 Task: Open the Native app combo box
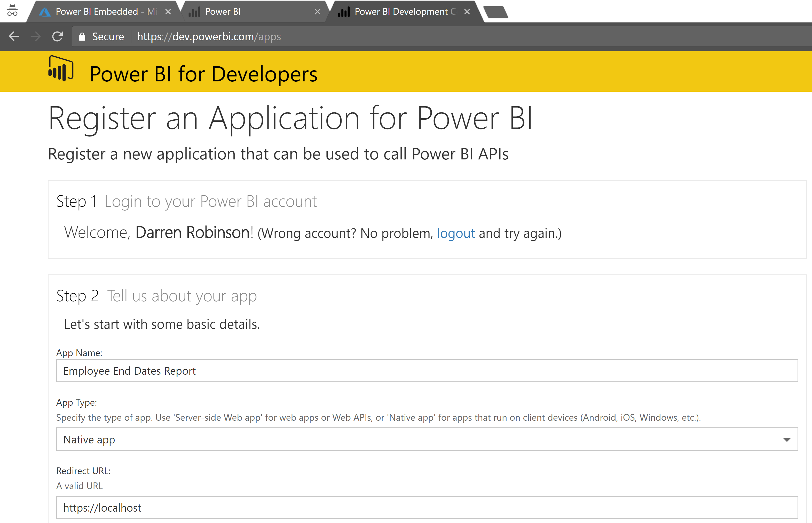click(x=407, y=440)
